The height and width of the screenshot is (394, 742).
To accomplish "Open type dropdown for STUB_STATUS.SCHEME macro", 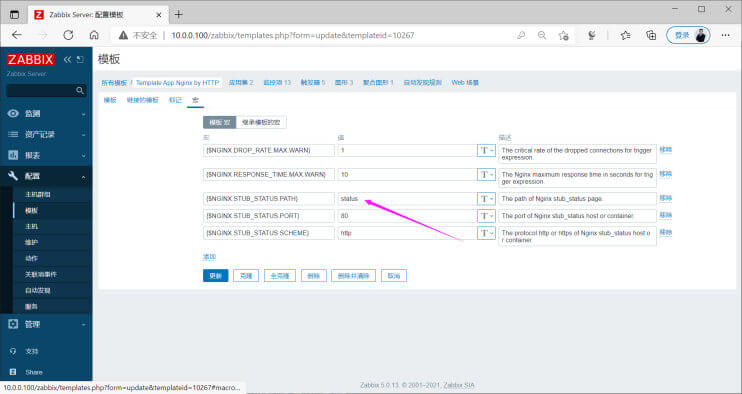I will click(x=486, y=233).
